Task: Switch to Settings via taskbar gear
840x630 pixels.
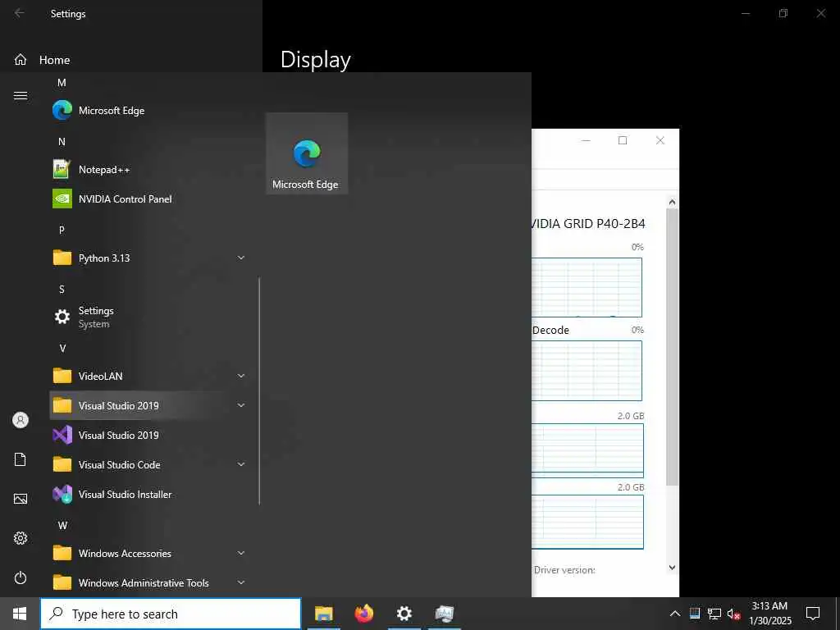Action: [404, 614]
